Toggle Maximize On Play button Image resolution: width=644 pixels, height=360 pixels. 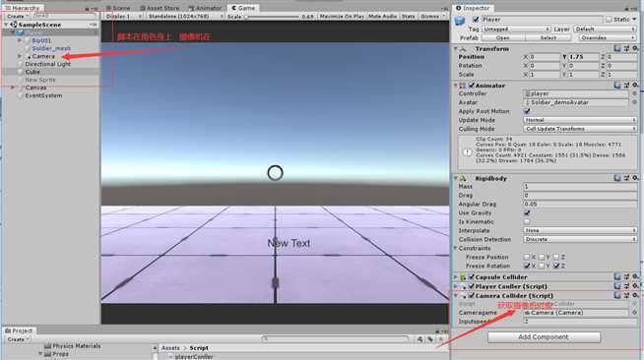(x=342, y=17)
